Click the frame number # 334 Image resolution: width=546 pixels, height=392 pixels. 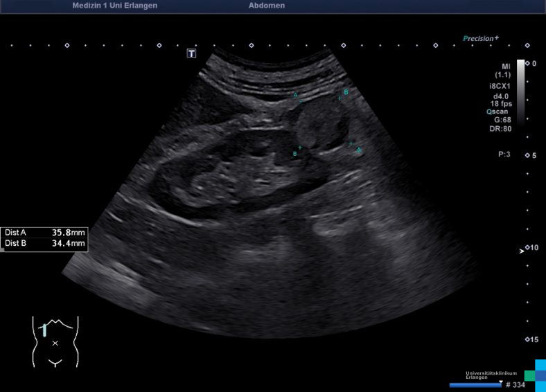(515, 385)
